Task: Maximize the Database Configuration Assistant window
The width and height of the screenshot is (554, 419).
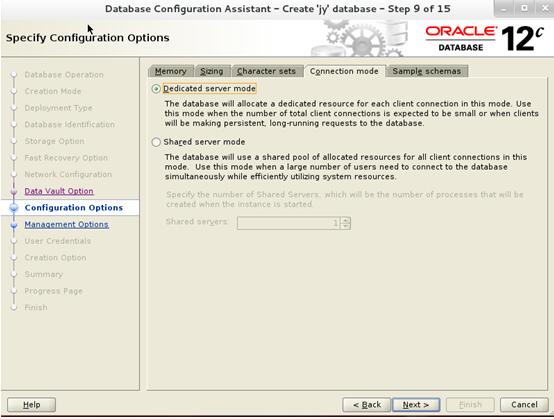Action: (x=525, y=8)
